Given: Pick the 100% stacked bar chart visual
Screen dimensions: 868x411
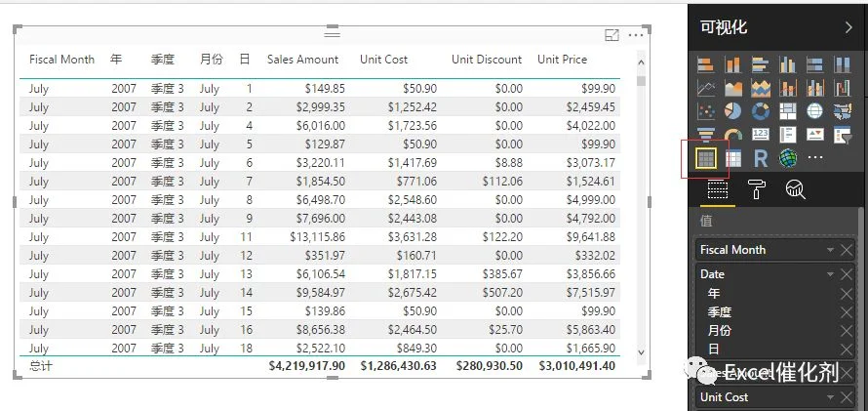Looking at the screenshot, I should pyautogui.click(x=815, y=64).
